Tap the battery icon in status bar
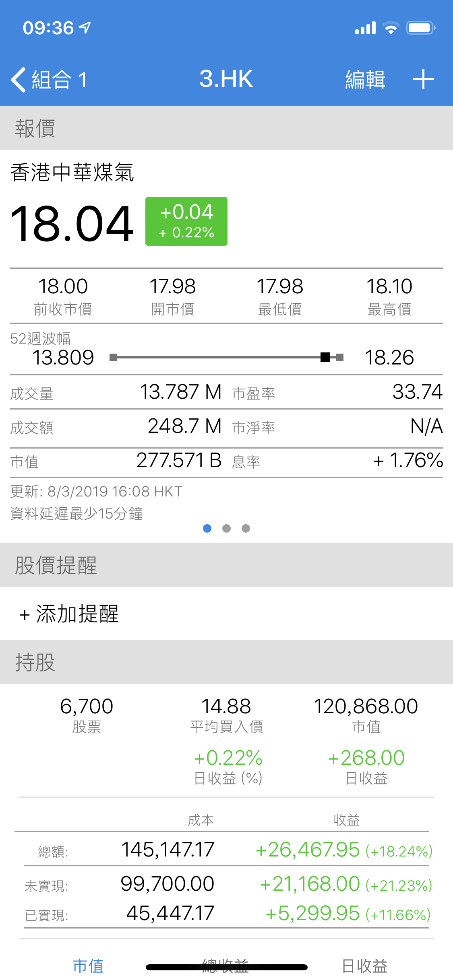Viewport: 453px width, 980px height. [420, 28]
